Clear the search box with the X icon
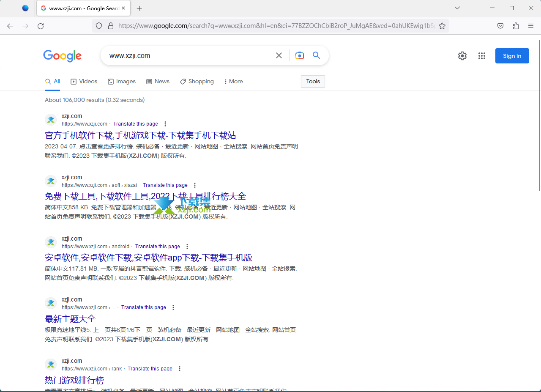 [279, 55]
